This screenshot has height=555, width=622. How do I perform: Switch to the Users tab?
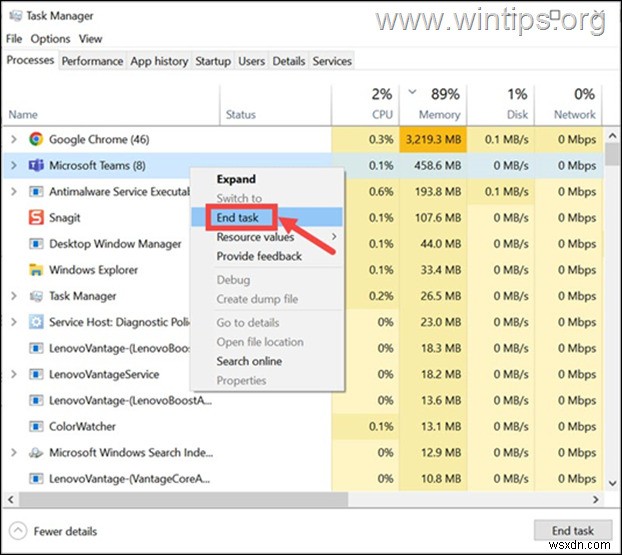[251, 61]
